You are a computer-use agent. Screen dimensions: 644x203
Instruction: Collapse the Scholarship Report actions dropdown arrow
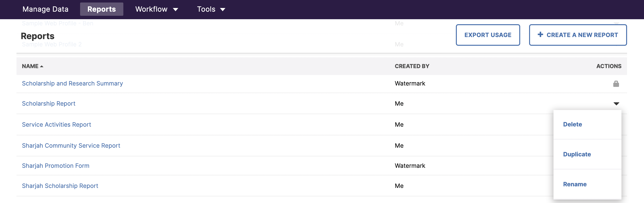click(616, 104)
